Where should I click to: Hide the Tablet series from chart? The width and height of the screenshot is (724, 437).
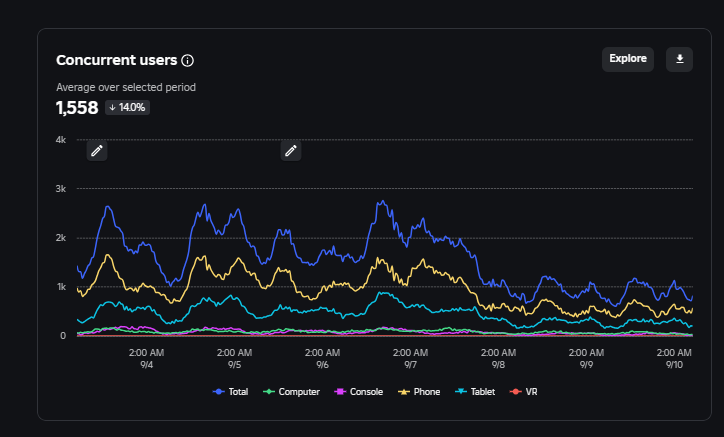[475, 392]
